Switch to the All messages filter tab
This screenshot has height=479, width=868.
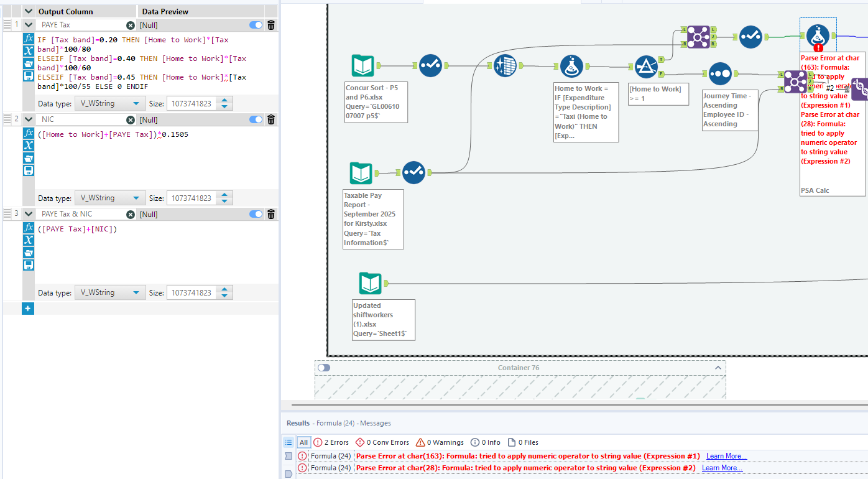point(303,442)
